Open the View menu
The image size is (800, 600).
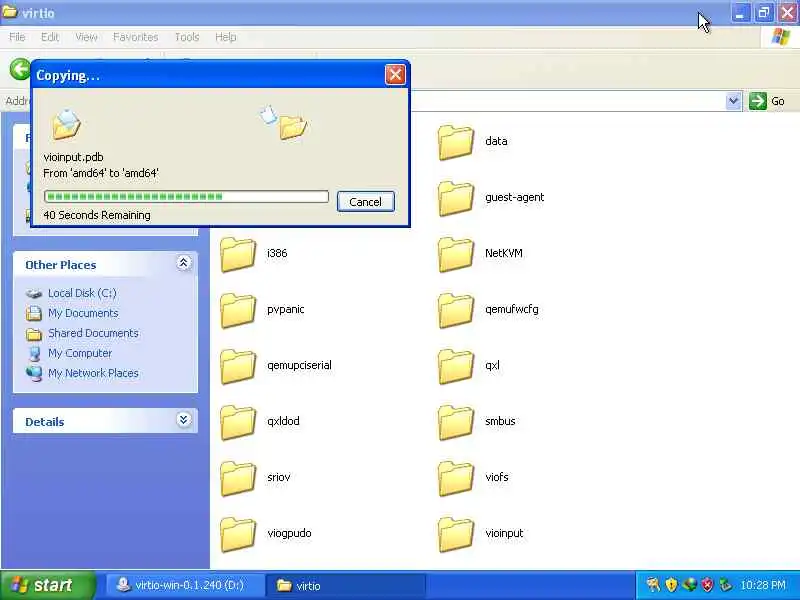86,37
